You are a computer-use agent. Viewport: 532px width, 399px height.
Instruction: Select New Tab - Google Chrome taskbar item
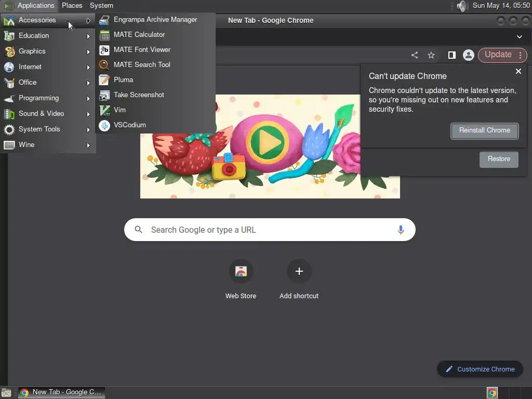pos(61,392)
